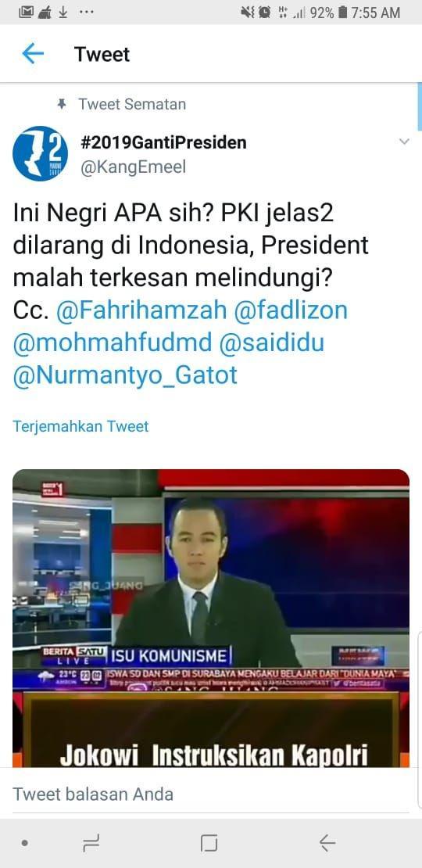This screenshot has width=422, height=868.
Task: Expand the tweet options chevron
Action: pyautogui.click(x=404, y=142)
